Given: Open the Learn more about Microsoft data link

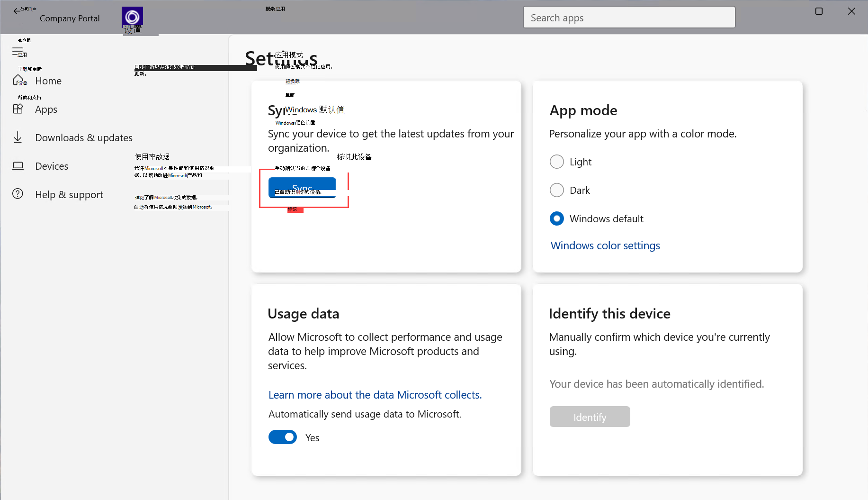Looking at the screenshot, I should [x=375, y=395].
